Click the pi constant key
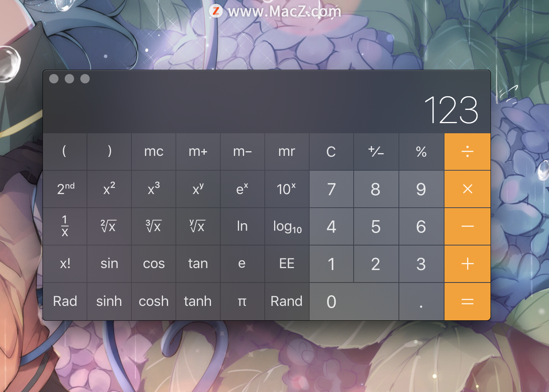This screenshot has width=549, height=392. 243,302
